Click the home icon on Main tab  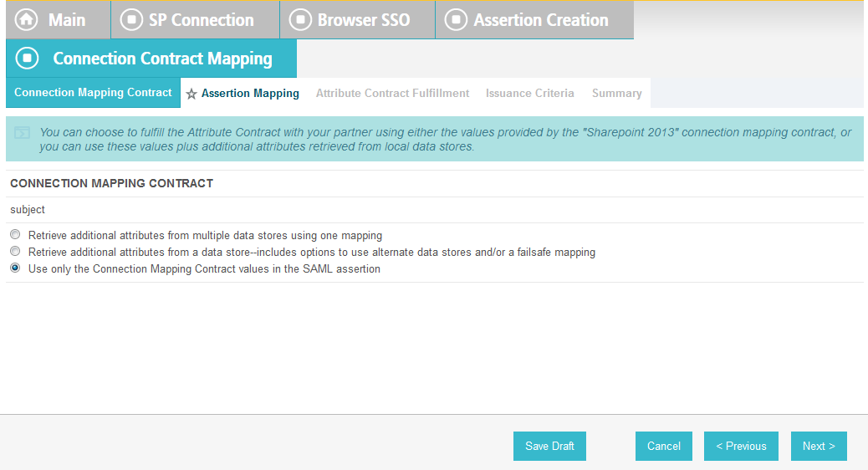tap(27, 20)
